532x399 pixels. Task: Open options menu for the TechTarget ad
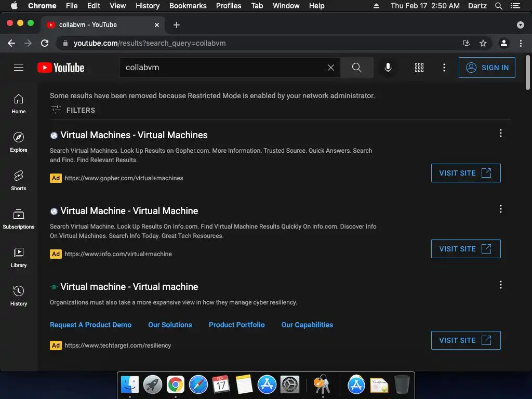500,285
